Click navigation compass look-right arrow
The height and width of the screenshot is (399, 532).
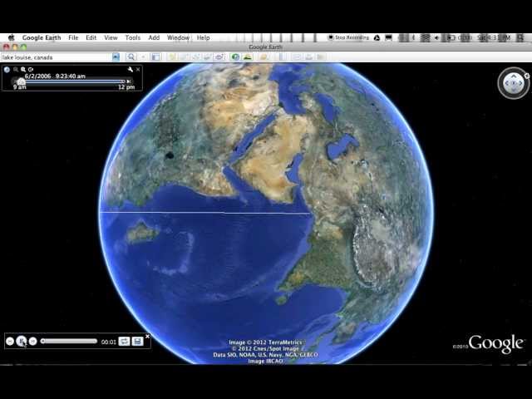pos(520,83)
